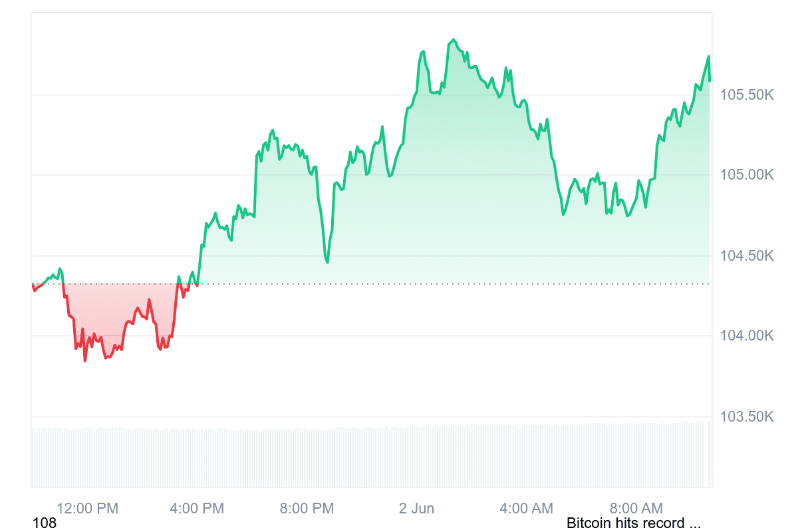The image size is (798, 532).
Task: Click the lowest point of the red price line
Action: click(85, 360)
